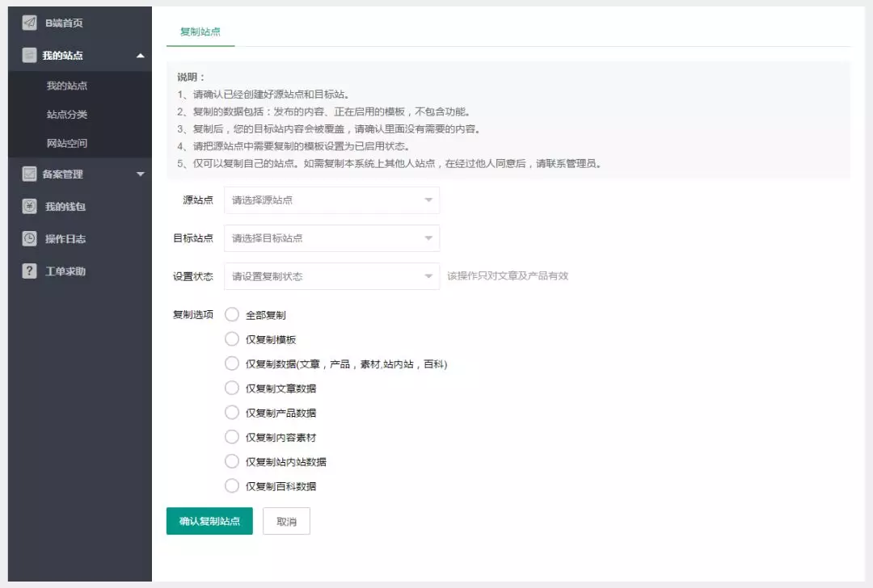Image resolution: width=873 pixels, height=588 pixels.
Task: Select the 全部复制 radio option
Action: click(232, 315)
